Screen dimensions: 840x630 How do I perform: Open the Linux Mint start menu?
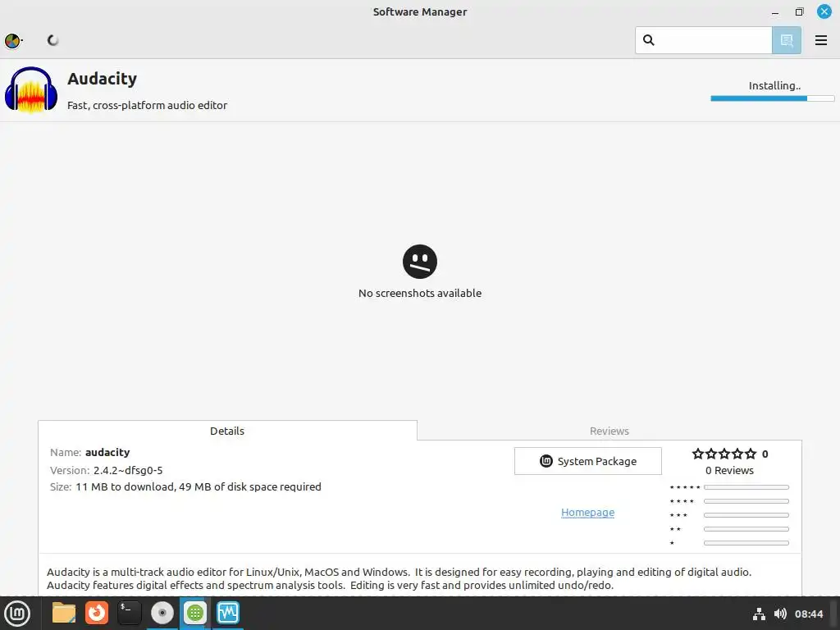pyautogui.click(x=17, y=614)
